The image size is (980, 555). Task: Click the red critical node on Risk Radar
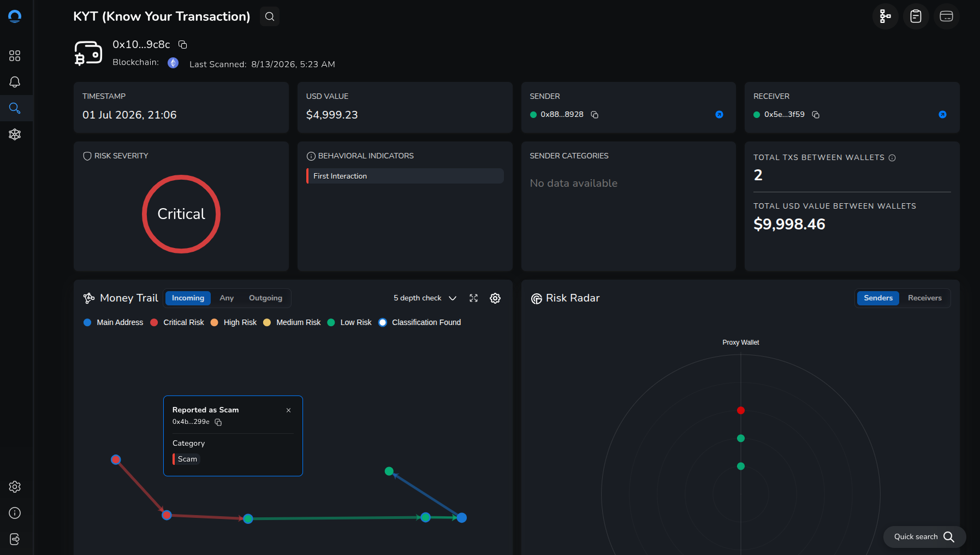[x=741, y=410]
